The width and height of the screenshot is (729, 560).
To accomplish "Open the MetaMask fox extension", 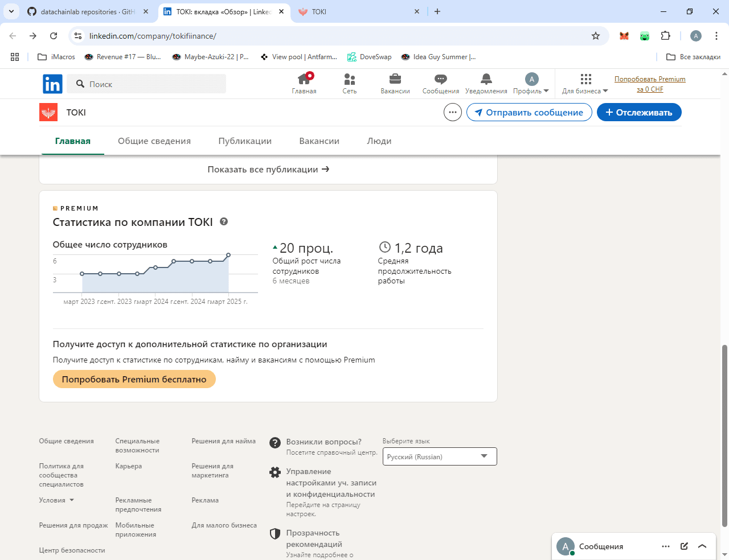I will click(x=624, y=36).
